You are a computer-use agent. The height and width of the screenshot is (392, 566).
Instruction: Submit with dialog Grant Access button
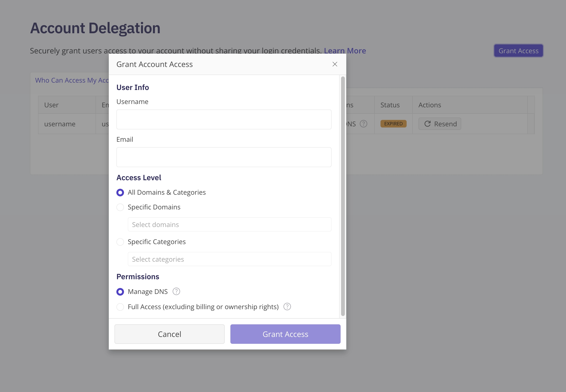(x=285, y=334)
